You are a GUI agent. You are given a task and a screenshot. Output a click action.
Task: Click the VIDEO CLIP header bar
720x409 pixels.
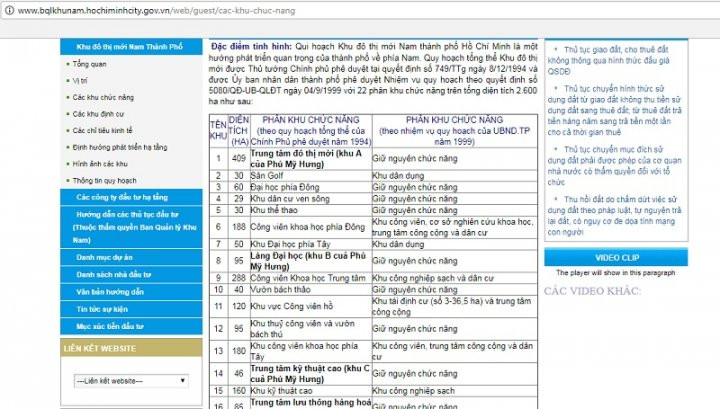pyautogui.click(x=615, y=258)
